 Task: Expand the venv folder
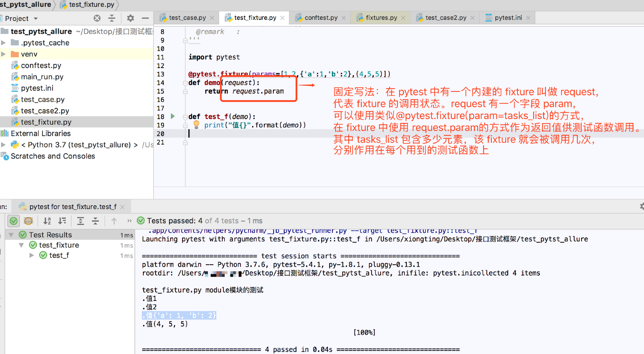(3, 54)
